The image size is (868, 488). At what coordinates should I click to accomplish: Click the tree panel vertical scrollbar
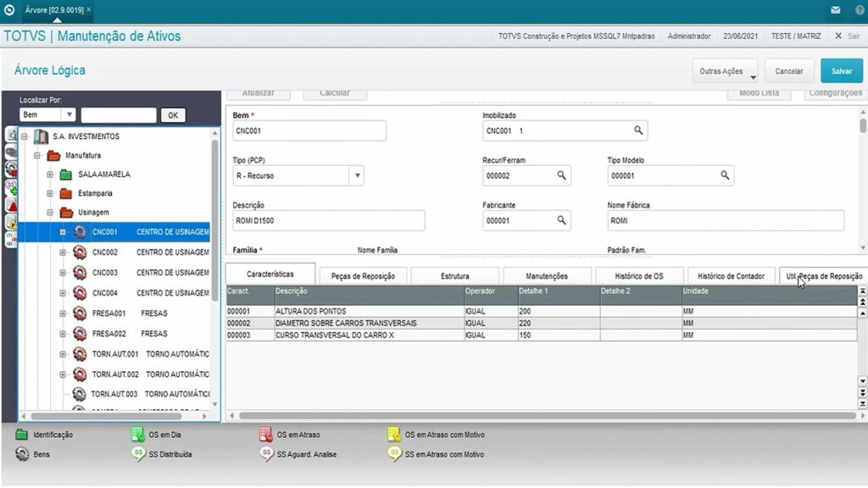[x=214, y=221]
